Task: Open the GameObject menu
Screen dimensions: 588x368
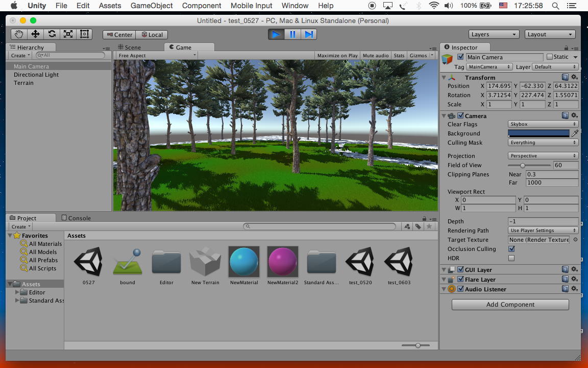Action: pyautogui.click(x=152, y=6)
